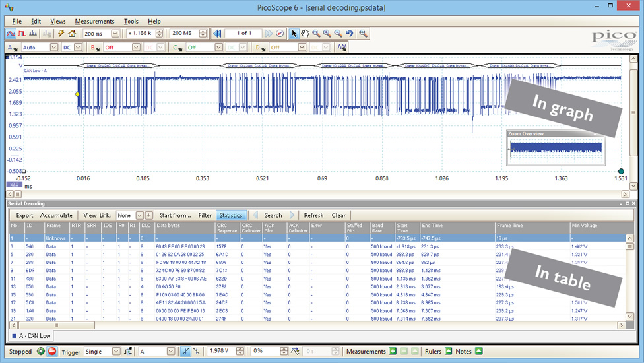Open Trigger mode Single dropdown
The height and width of the screenshot is (363, 644).
coord(116,351)
